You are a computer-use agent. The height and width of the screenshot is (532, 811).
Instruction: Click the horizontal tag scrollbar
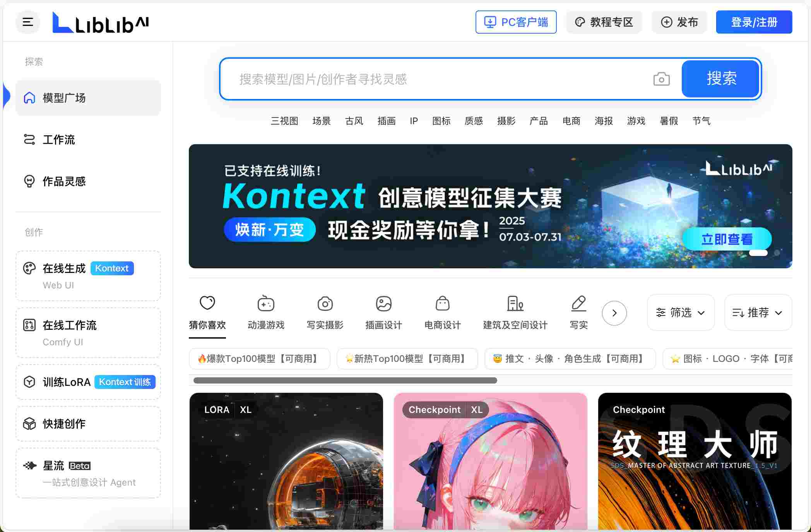click(345, 380)
